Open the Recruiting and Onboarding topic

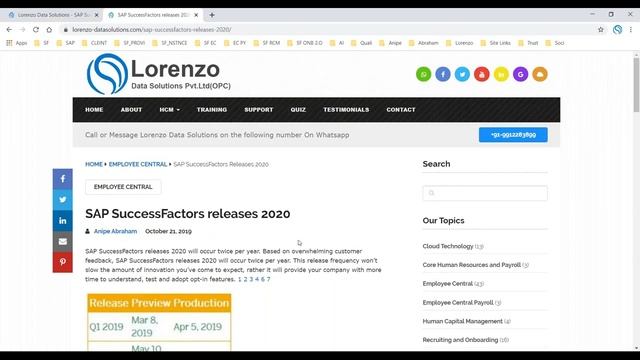tap(460, 340)
